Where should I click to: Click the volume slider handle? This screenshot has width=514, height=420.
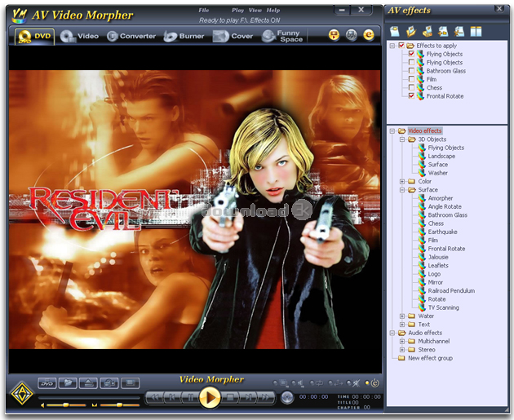66,405
